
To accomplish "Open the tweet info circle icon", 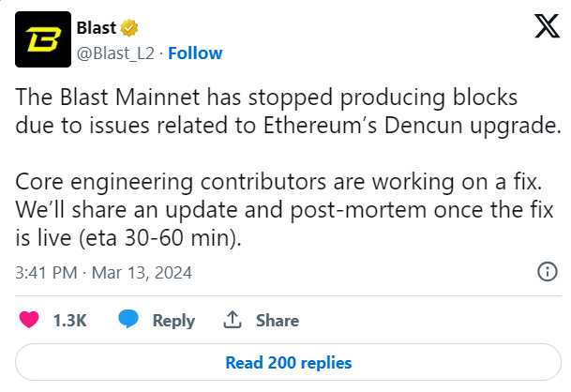I will [x=548, y=272].
